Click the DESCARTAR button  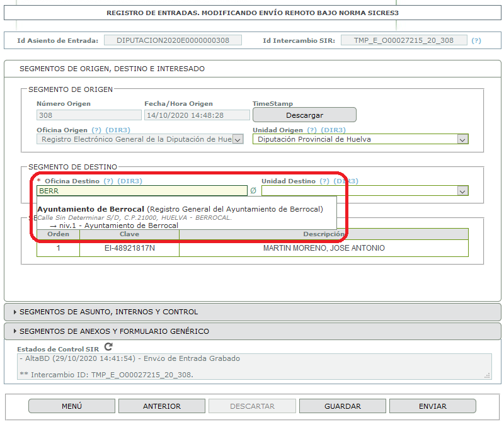pyautogui.click(x=253, y=406)
